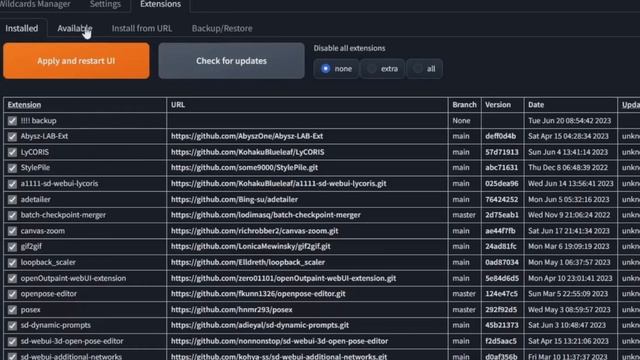
Task: Toggle the sd-dynamic-prompts checkbox
Action: pyautogui.click(x=12, y=325)
